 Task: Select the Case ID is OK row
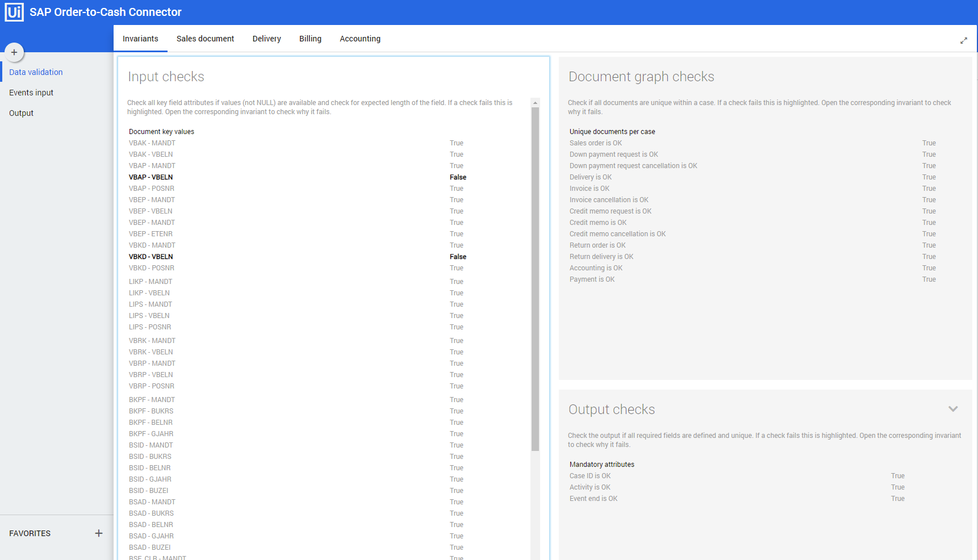point(590,476)
